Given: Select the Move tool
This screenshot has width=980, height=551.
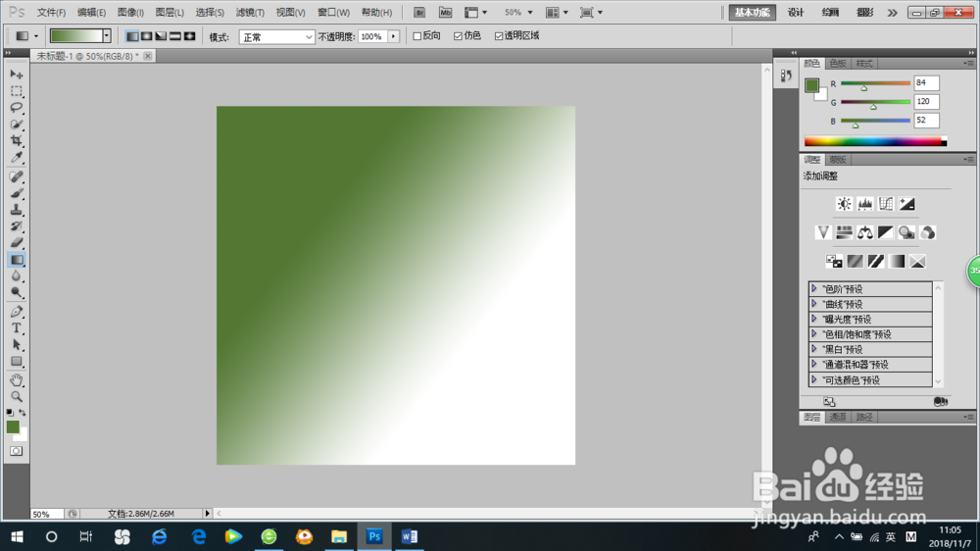Looking at the screenshot, I should tap(17, 75).
